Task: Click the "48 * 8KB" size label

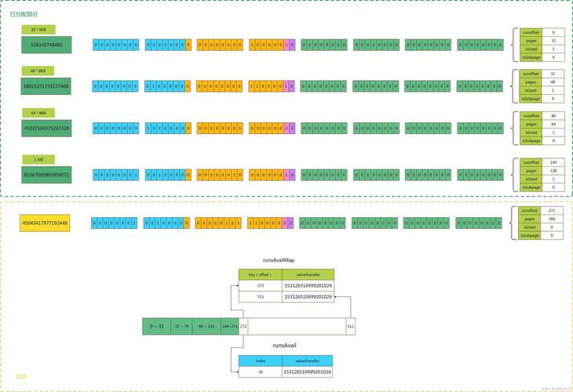Action: click(x=38, y=71)
